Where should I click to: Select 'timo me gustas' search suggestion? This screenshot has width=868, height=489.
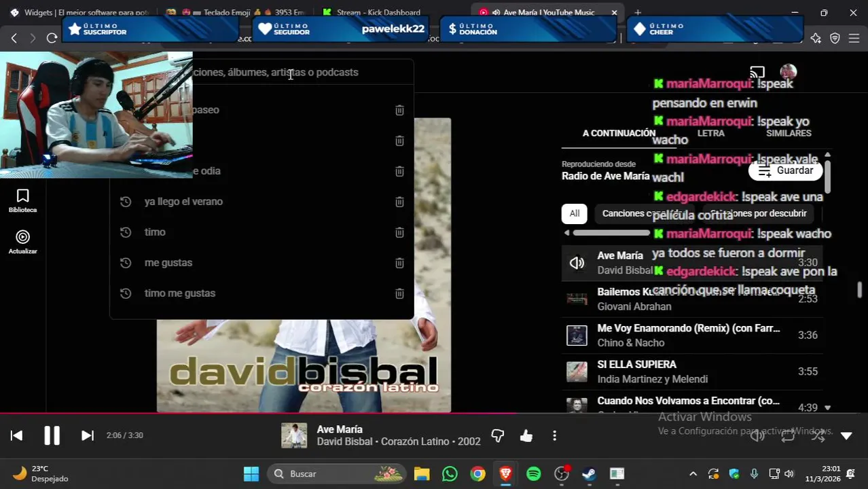point(261,293)
